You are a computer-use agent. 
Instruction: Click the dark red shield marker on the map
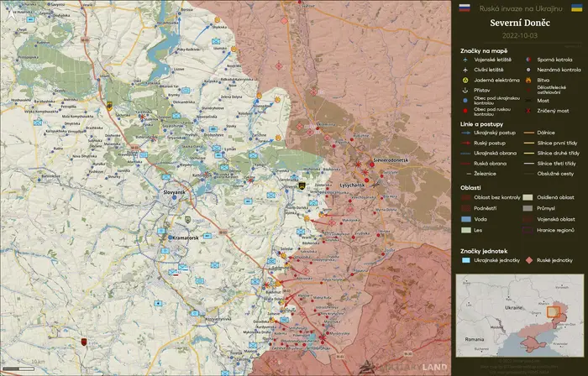84,342
